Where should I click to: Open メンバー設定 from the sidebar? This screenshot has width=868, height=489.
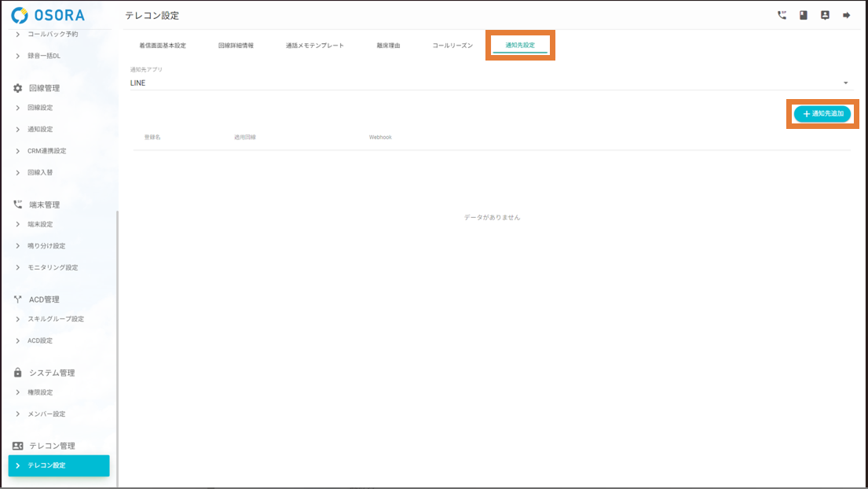[x=45, y=414]
